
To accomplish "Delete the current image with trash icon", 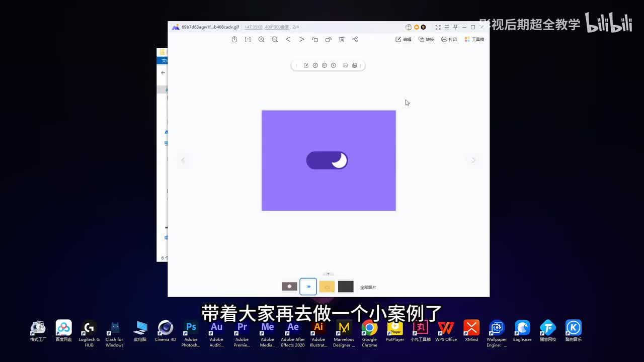I will click(342, 39).
